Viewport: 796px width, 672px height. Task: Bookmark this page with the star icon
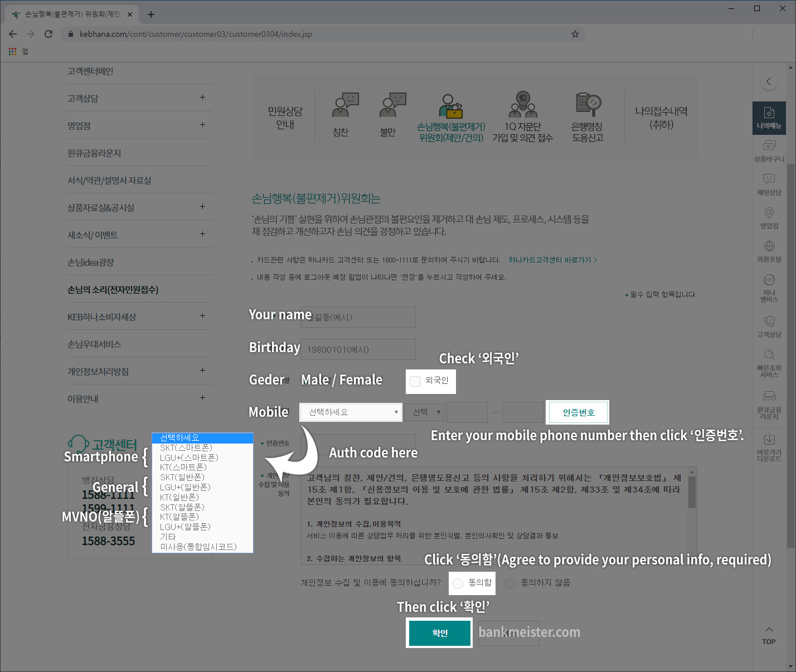pos(575,34)
